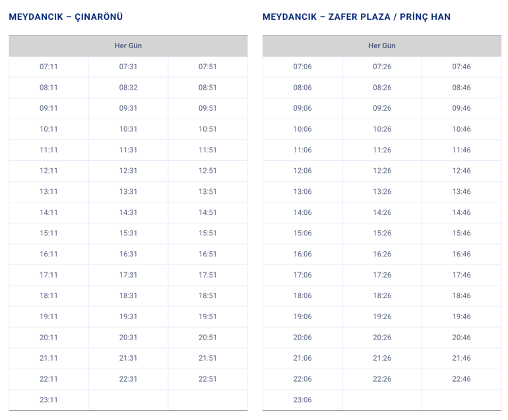Click the 12:31 time in Çınarönü table
508x420 pixels.
[128, 171]
